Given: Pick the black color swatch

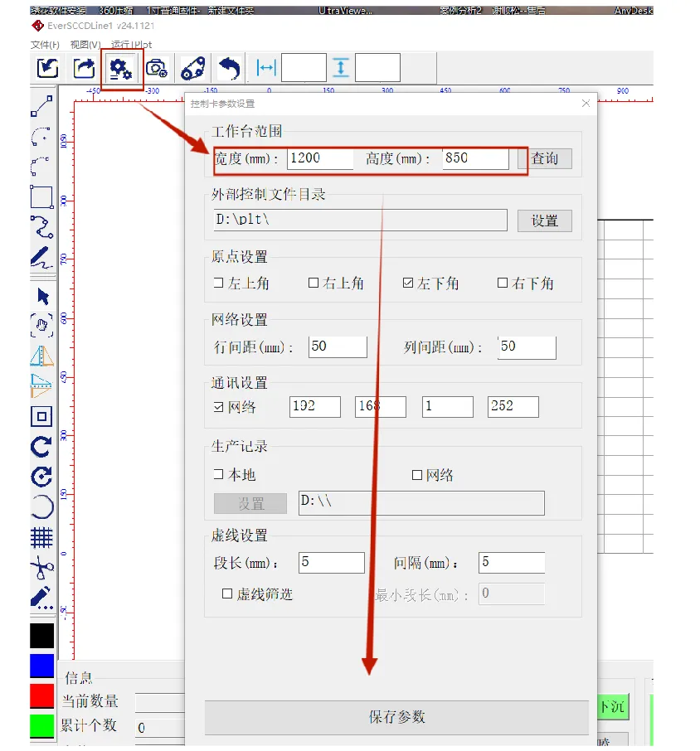Looking at the screenshot, I should (41, 636).
